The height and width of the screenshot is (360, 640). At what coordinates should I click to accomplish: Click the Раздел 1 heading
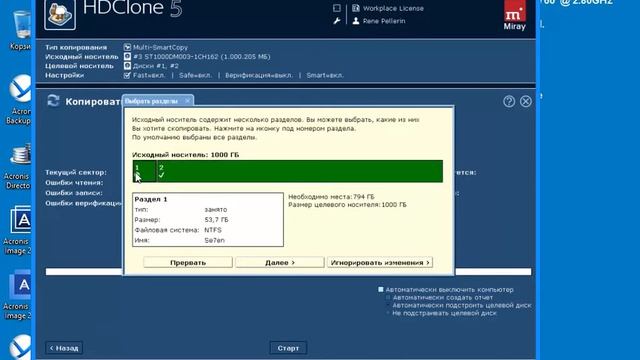point(151,199)
